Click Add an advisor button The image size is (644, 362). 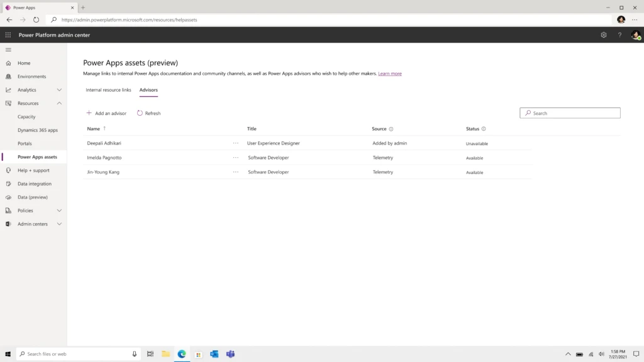click(x=106, y=113)
